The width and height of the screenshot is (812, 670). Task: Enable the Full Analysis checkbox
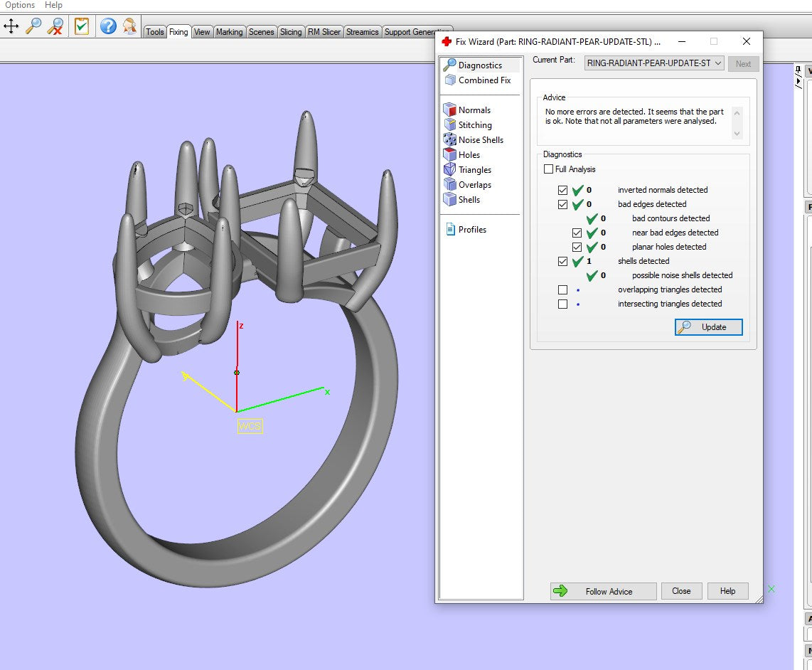548,169
